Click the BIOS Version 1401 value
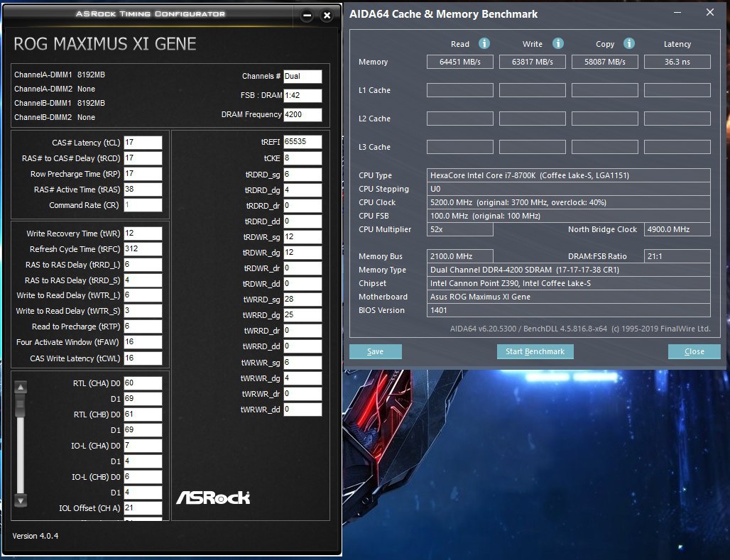Image resolution: width=730 pixels, height=560 pixels. (x=569, y=310)
